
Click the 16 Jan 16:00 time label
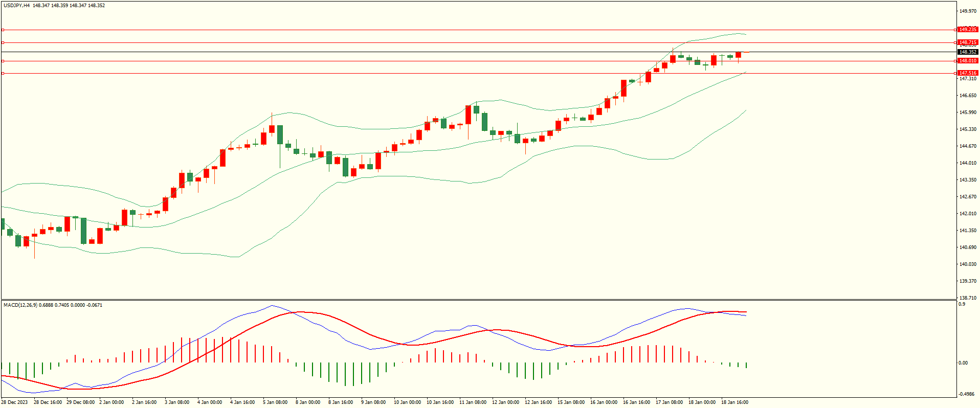[x=637, y=402]
